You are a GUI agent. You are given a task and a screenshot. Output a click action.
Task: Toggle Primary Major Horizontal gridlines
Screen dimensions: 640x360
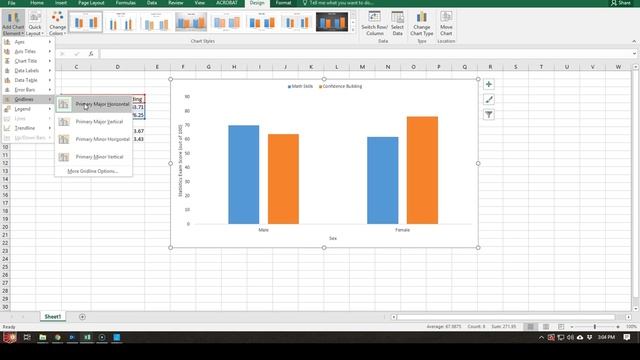click(93, 104)
